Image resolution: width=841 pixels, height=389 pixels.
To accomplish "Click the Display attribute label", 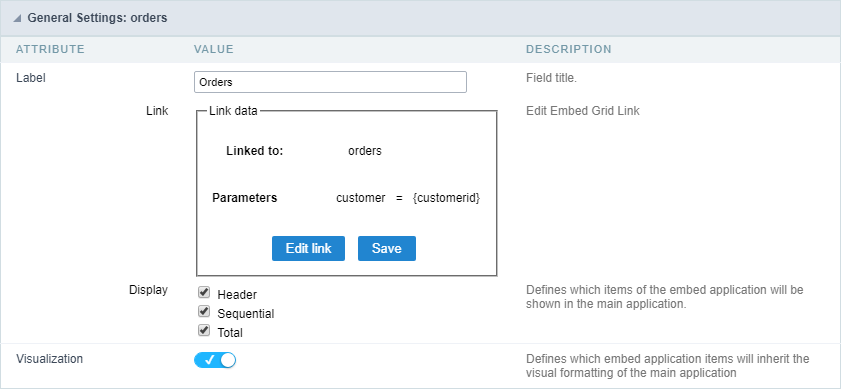I will pyautogui.click(x=148, y=290).
